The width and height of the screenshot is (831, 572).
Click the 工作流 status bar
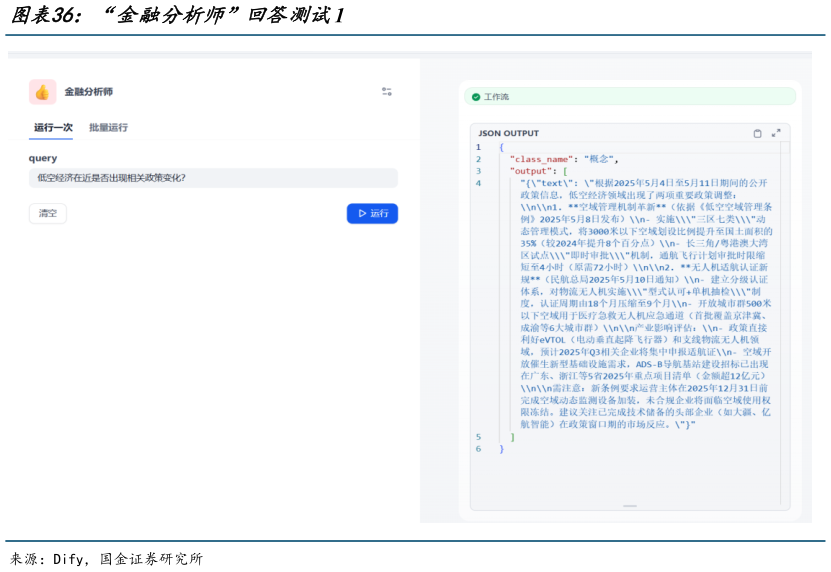pos(630,96)
